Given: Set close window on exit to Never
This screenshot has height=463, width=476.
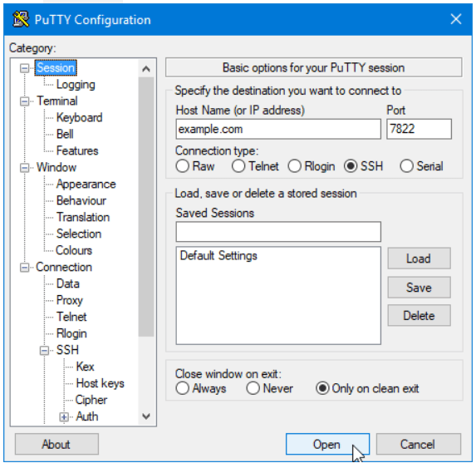Looking at the screenshot, I should pos(253,388).
